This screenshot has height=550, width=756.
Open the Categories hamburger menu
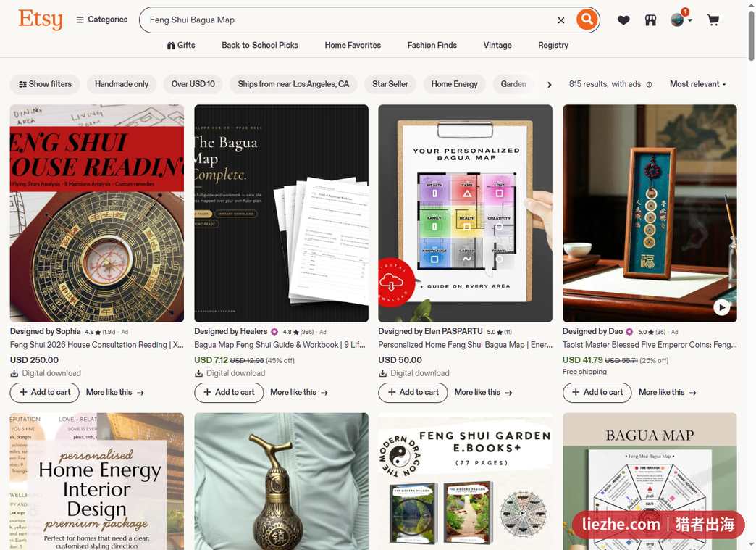point(101,20)
